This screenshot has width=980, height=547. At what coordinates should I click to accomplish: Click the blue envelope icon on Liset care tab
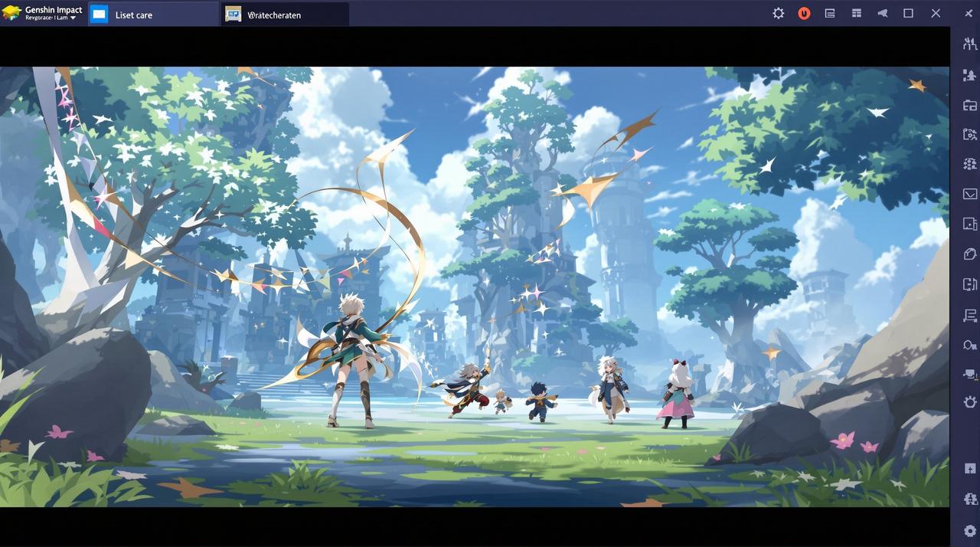click(99, 15)
